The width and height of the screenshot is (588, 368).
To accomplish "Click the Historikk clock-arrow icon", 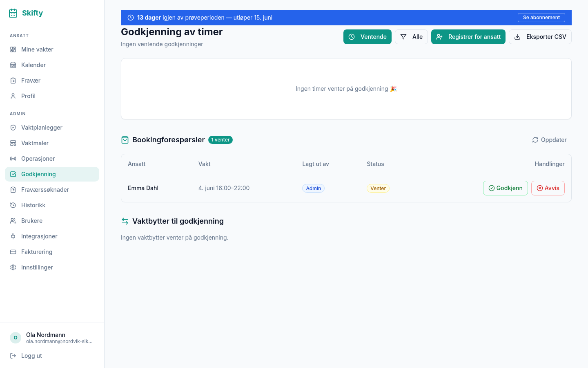I will pyautogui.click(x=13, y=205).
